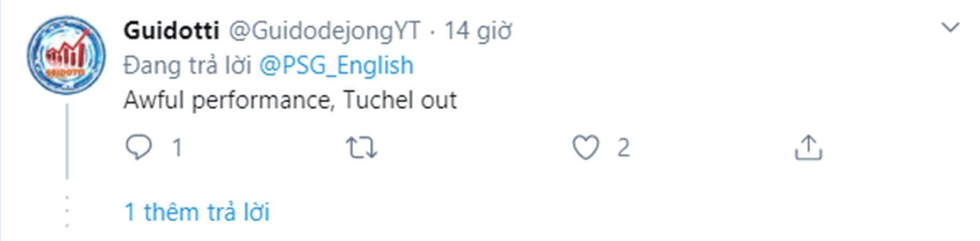Like the tweet with heart icon
The height and width of the screenshot is (241, 980).
pyautogui.click(x=586, y=147)
